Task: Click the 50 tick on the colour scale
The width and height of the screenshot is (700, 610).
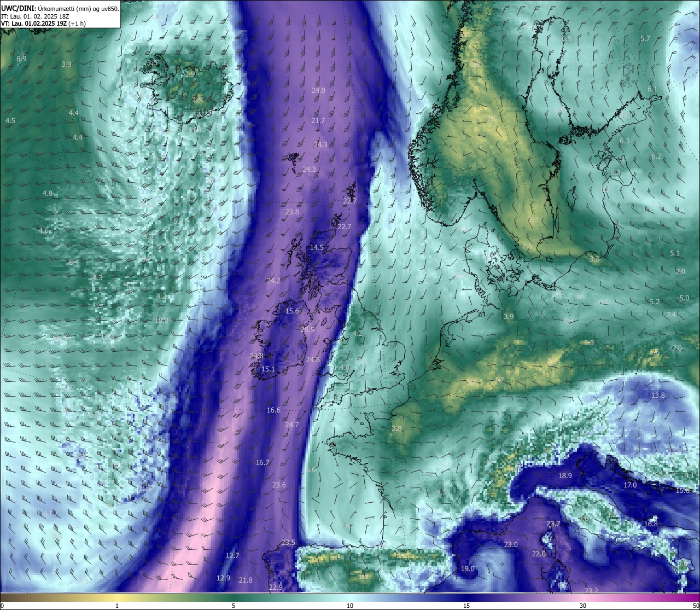Action: coord(696,606)
